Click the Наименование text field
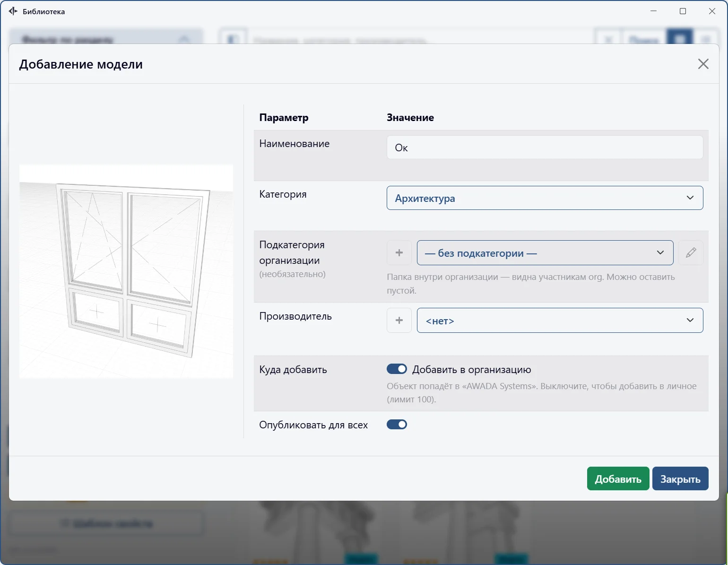This screenshot has width=728, height=565. 545,148
